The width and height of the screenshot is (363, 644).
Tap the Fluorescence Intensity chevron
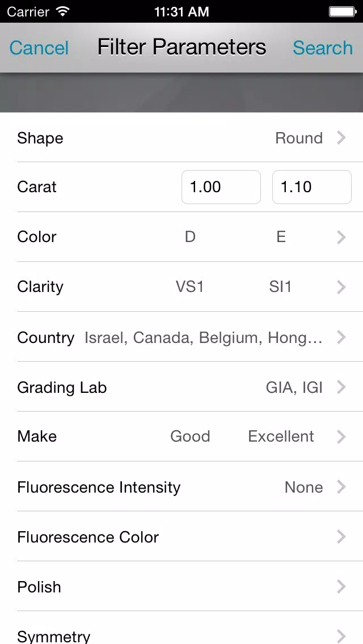tap(341, 487)
